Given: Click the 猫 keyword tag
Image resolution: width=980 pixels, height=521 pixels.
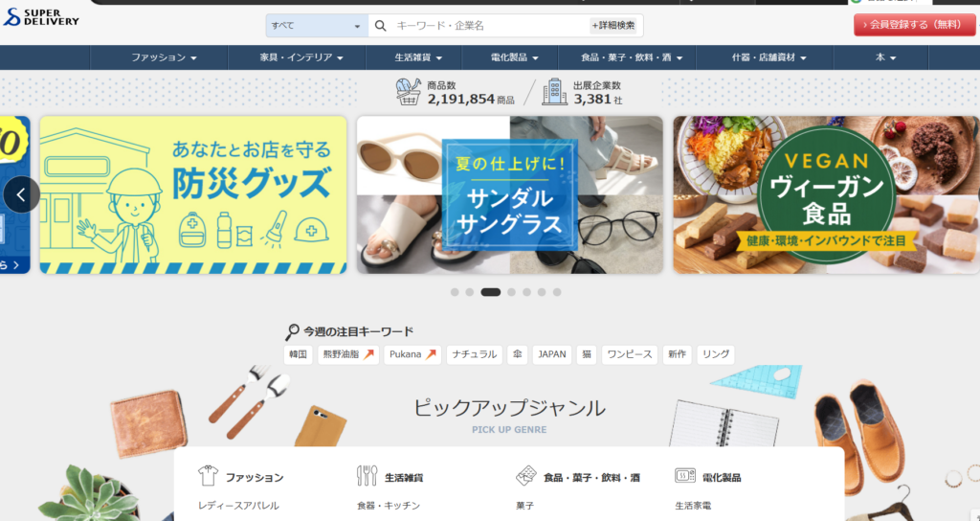Looking at the screenshot, I should pos(587,354).
